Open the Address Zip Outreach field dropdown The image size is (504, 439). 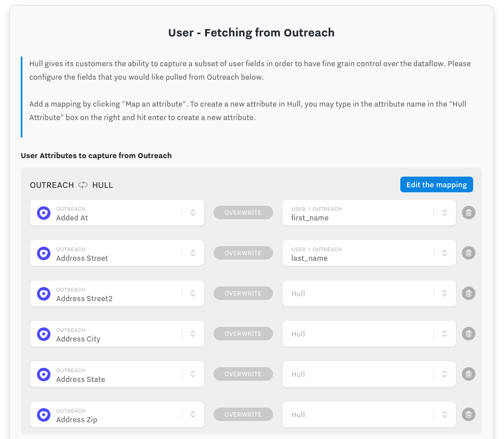click(x=117, y=414)
